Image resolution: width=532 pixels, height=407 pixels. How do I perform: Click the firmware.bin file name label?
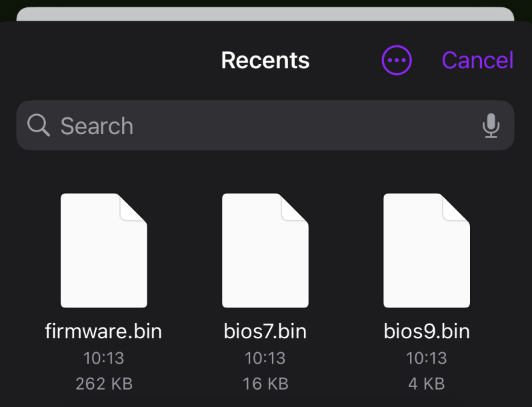click(103, 332)
